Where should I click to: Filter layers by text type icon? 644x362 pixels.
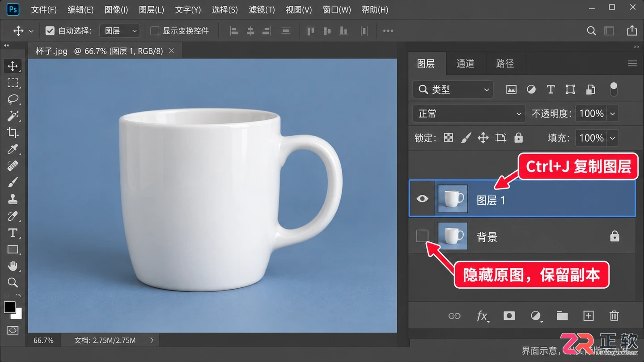tap(551, 89)
